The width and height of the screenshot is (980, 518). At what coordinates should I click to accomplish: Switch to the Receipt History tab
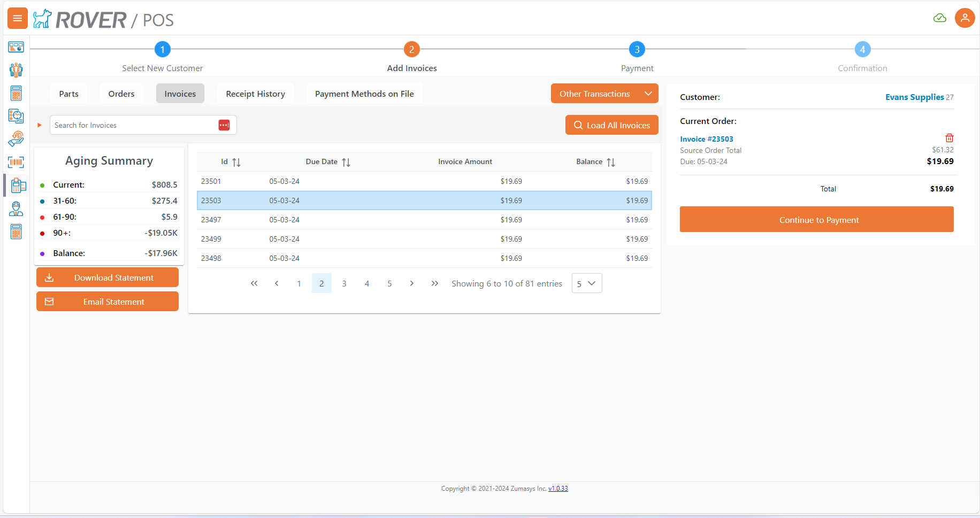[255, 94]
